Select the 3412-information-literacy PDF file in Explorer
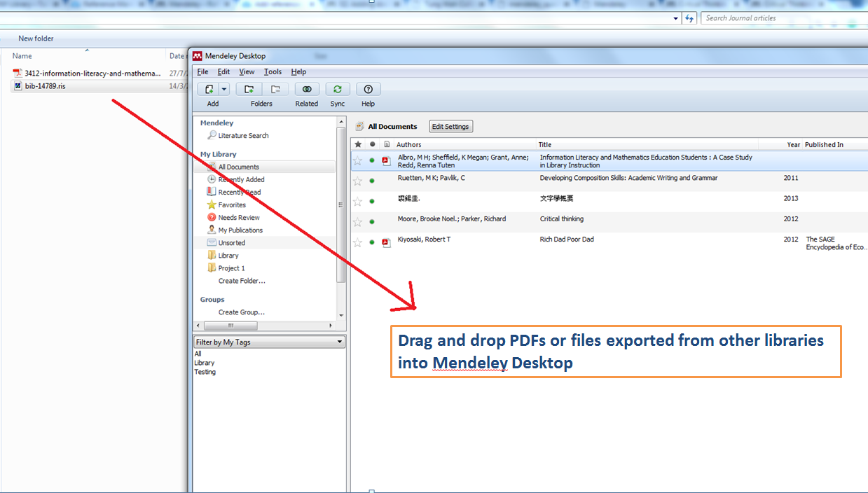 point(88,73)
